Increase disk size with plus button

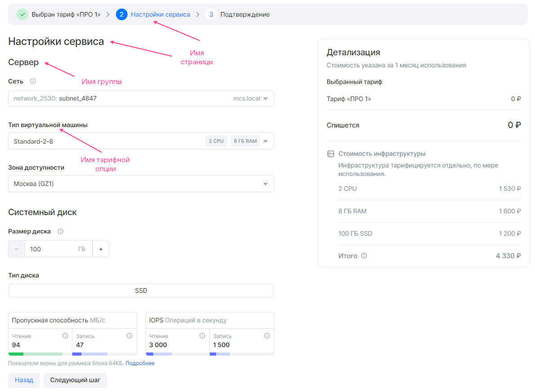(x=101, y=249)
